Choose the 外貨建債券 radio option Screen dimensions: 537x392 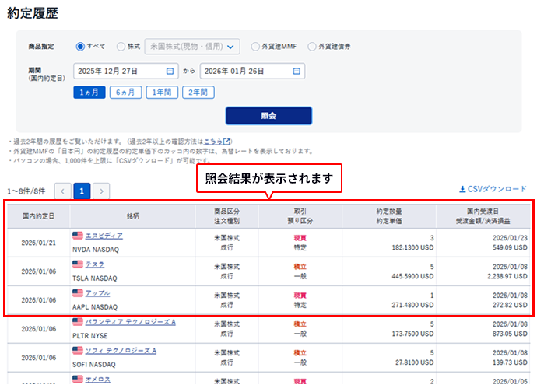(312, 47)
